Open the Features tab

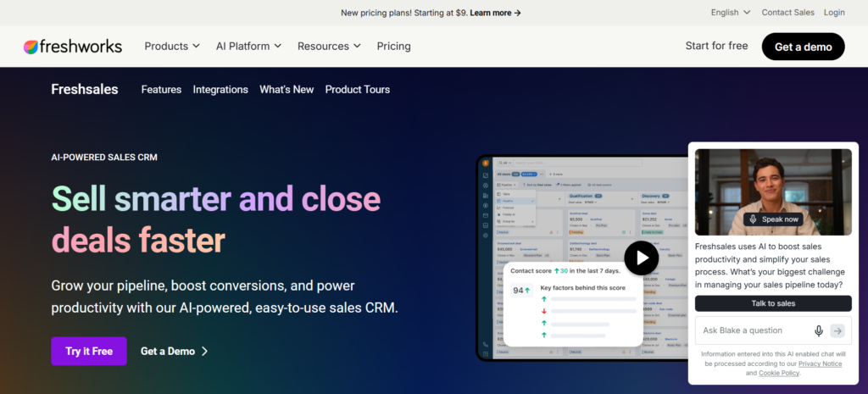[161, 89]
